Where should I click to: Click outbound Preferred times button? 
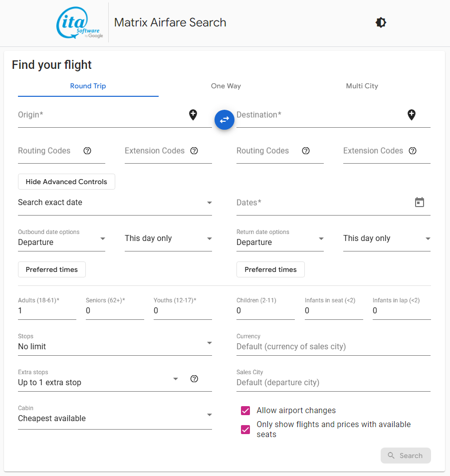[52, 269]
